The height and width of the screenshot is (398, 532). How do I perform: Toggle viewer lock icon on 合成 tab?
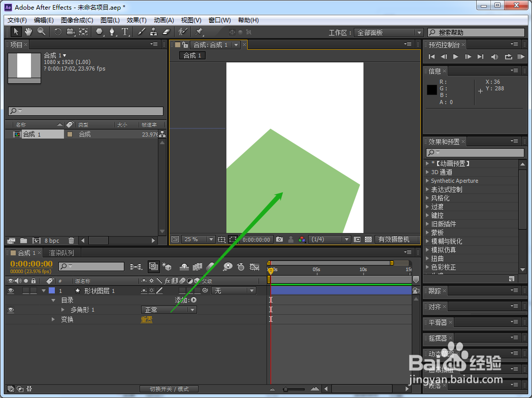(185, 45)
